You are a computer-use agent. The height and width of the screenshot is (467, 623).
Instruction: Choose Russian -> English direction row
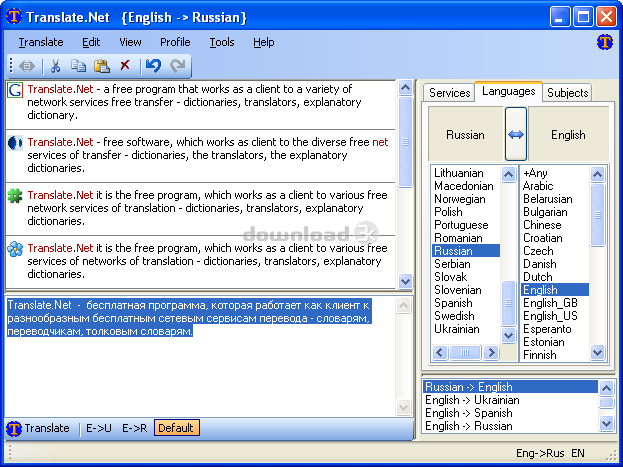pos(511,387)
